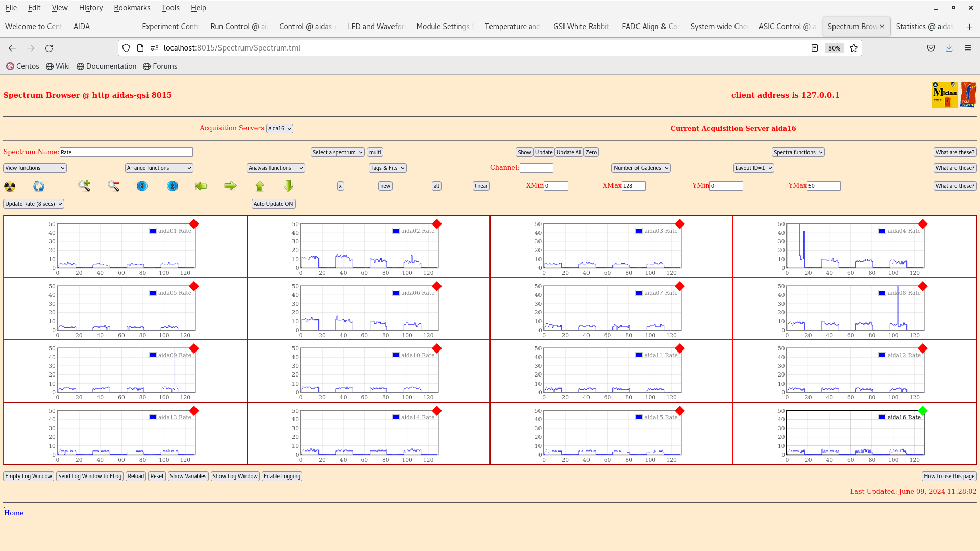Click the blue aida01 Rate legend swatch
The image size is (980, 551).
tap(153, 231)
